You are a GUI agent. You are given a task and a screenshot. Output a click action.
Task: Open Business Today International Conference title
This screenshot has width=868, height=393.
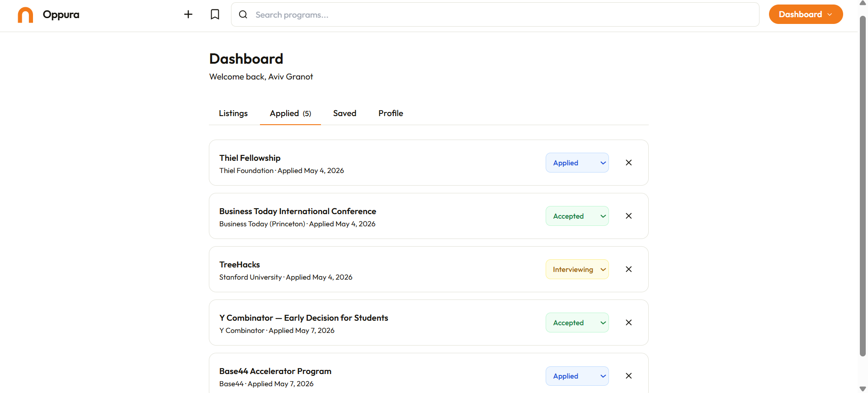click(x=297, y=211)
